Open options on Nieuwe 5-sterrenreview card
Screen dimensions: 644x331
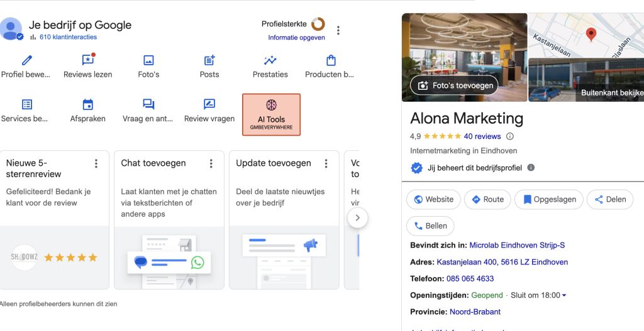[96, 164]
